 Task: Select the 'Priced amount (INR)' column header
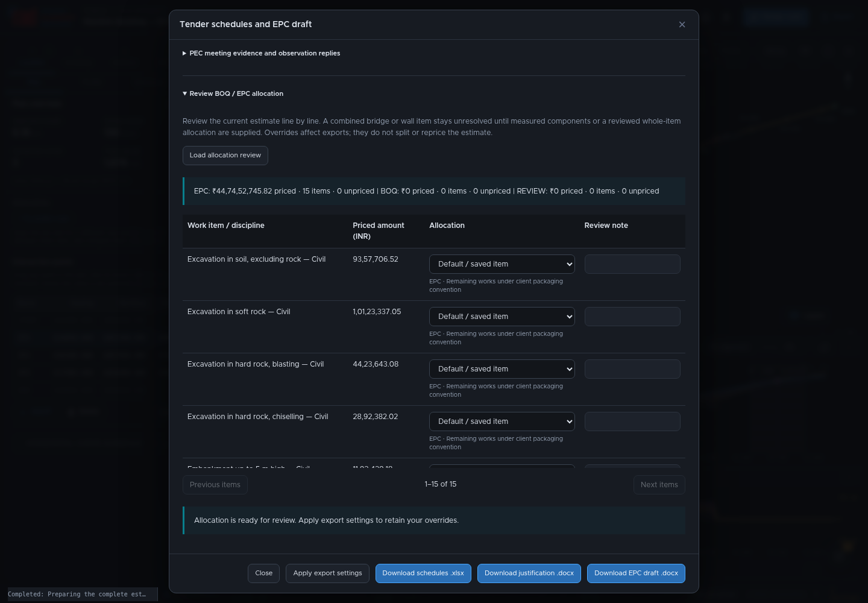(x=379, y=231)
